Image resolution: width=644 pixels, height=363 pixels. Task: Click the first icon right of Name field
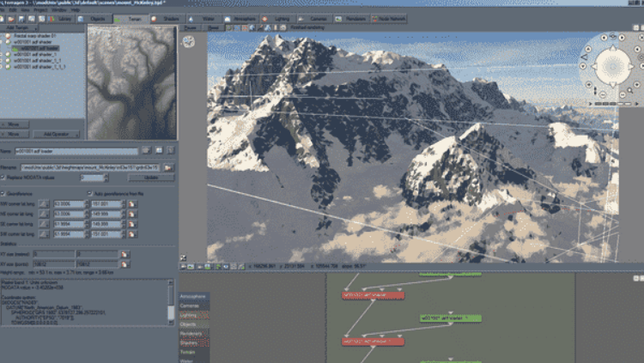[x=147, y=151]
